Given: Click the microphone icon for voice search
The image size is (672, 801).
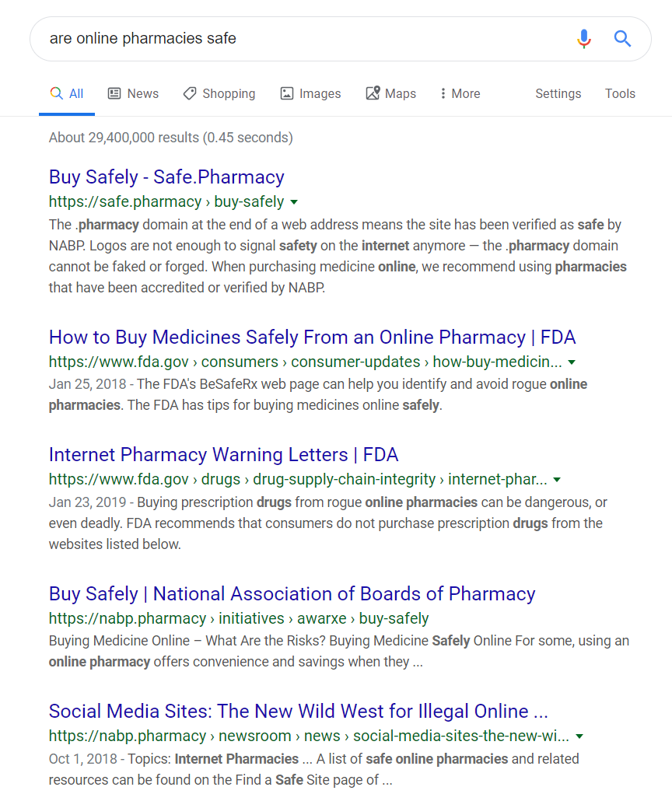Looking at the screenshot, I should coord(584,39).
